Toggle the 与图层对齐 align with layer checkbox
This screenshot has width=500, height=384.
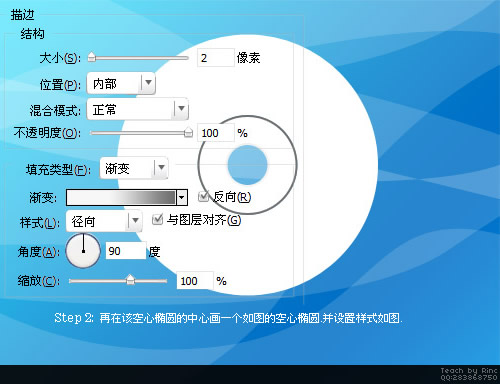pos(157,219)
